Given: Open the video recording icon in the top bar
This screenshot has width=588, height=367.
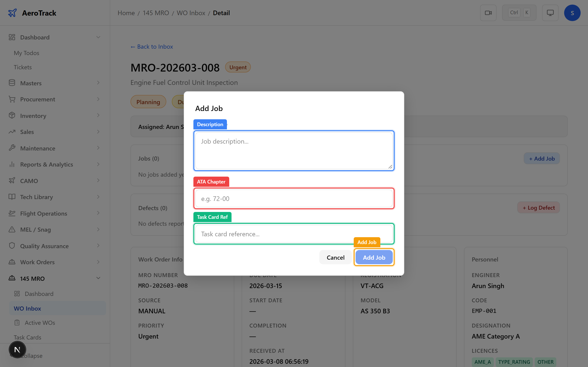Looking at the screenshot, I should [x=488, y=13].
